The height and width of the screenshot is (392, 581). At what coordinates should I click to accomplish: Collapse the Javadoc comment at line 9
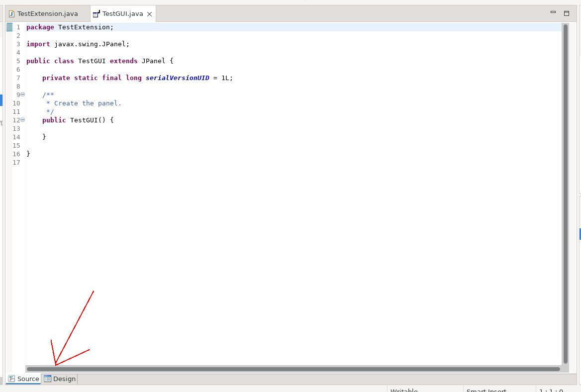22,95
